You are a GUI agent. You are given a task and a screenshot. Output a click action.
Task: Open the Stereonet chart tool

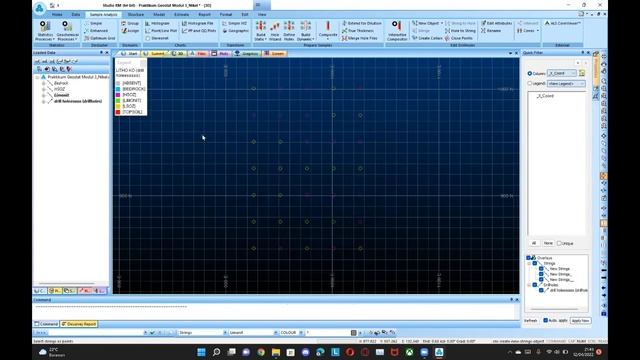[x=157, y=38]
